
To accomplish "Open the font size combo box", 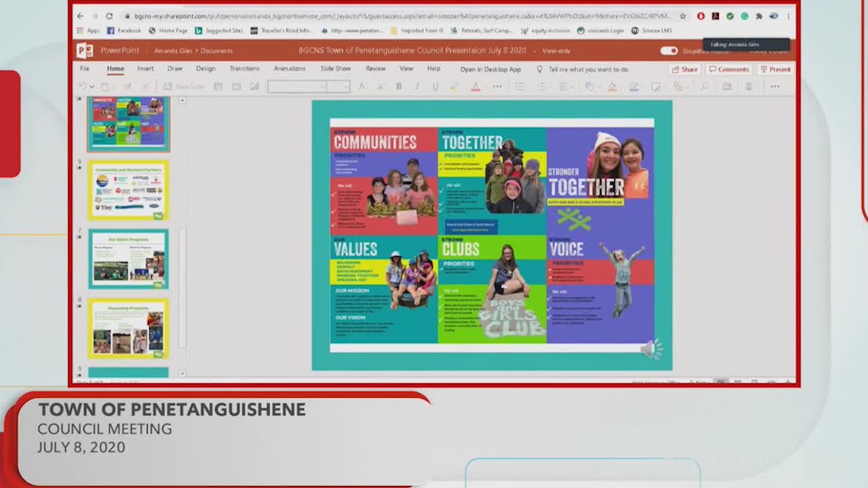I will [338, 87].
